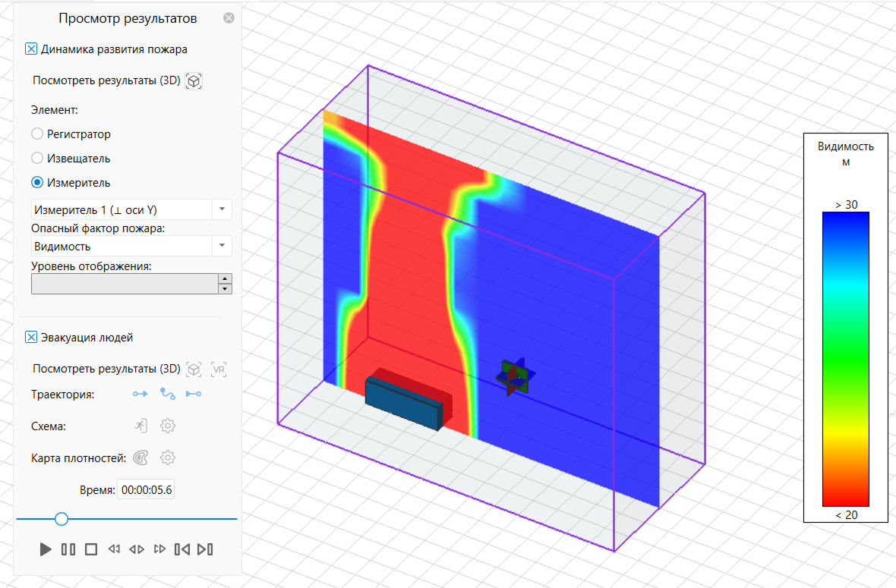Click the Уровень отображения input field

(125, 284)
